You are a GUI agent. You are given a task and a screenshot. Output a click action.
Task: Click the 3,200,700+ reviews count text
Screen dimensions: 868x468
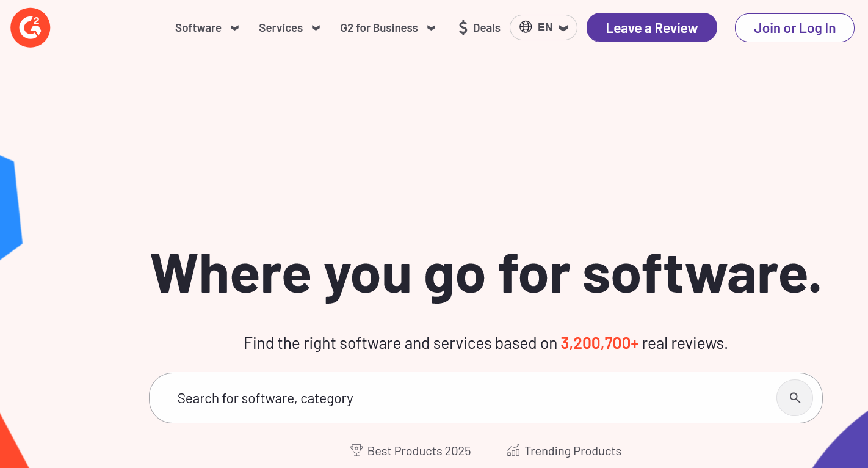pyautogui.click(x=599, y=343)
